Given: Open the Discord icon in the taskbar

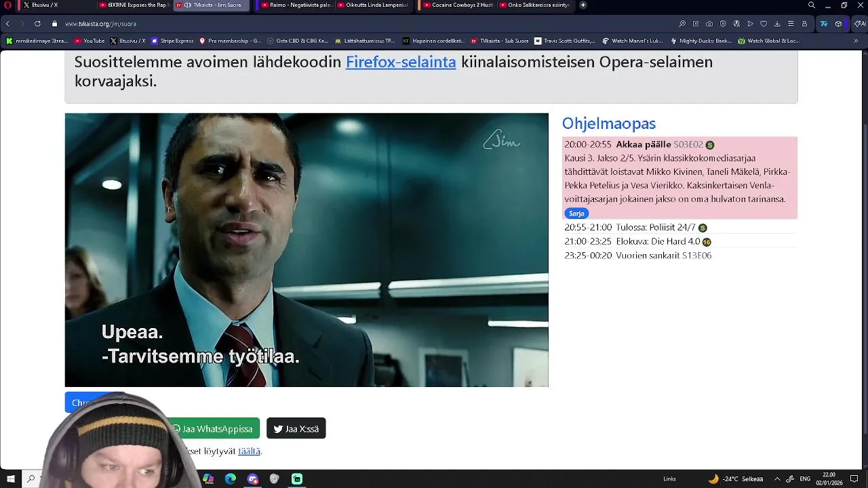Looking at the screenshot, I should point(252,479).
